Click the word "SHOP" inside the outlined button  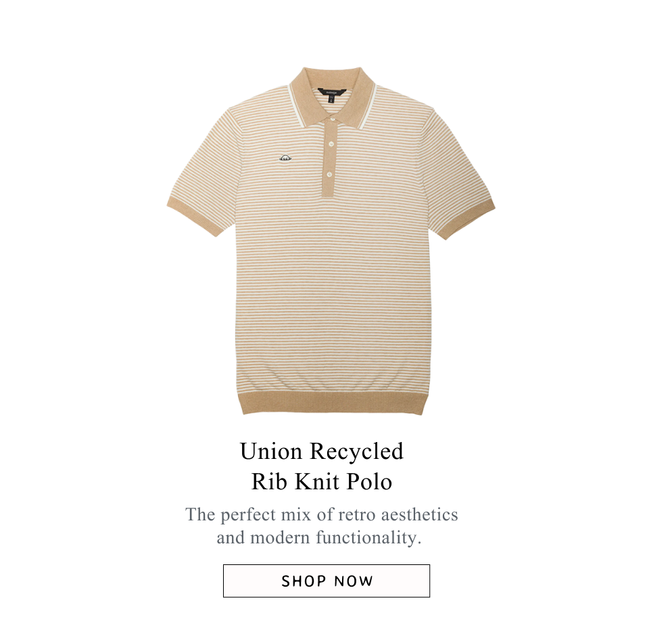(x=304, y=581)
